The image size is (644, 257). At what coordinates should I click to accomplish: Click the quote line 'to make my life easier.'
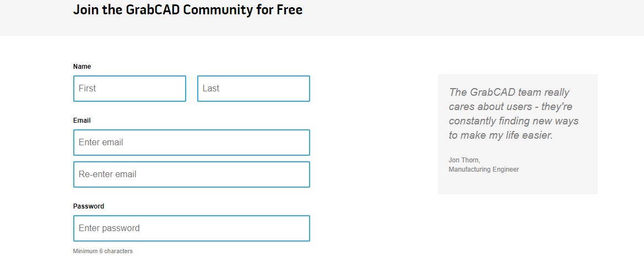[500, 135]
